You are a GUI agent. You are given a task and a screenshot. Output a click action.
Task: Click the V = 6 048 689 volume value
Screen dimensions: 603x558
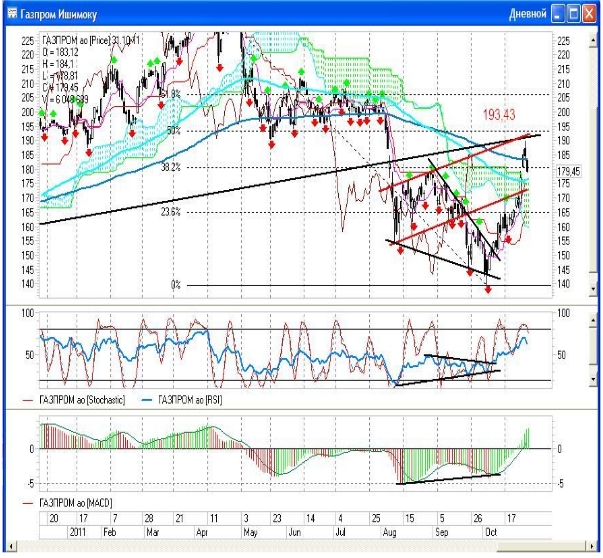click(x=65, y=99)
